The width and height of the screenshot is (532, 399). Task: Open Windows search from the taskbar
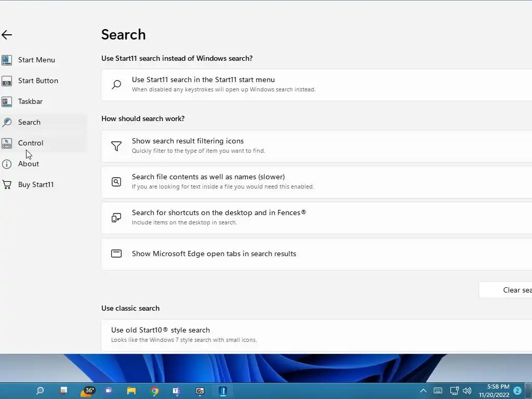tap(40, 391)
